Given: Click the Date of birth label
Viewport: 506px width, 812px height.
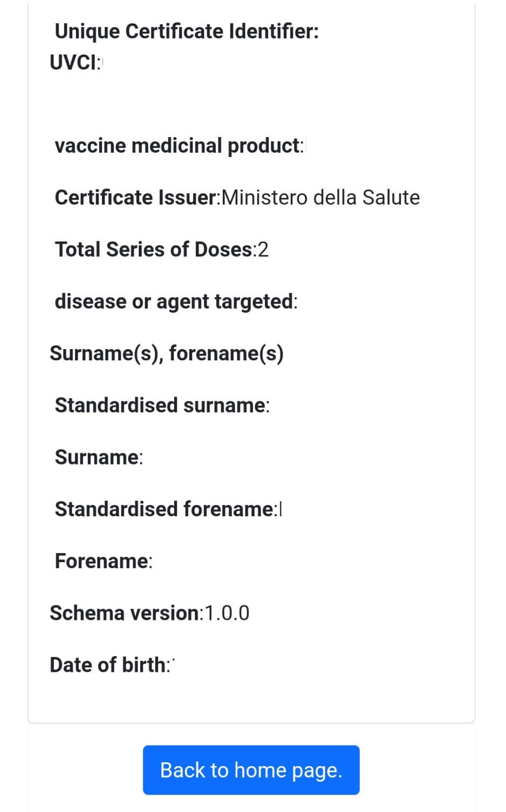Looking at the screenshot, I should 108,665.
